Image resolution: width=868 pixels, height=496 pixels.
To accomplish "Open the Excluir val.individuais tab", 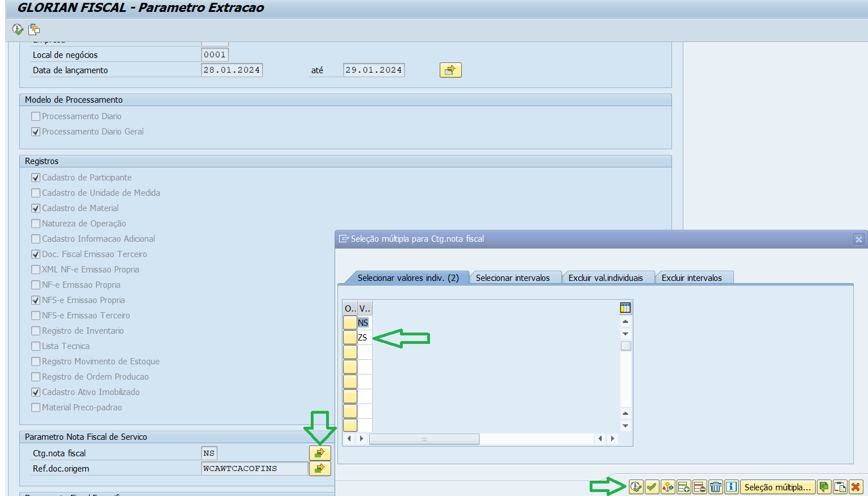I will click(606, 278).
